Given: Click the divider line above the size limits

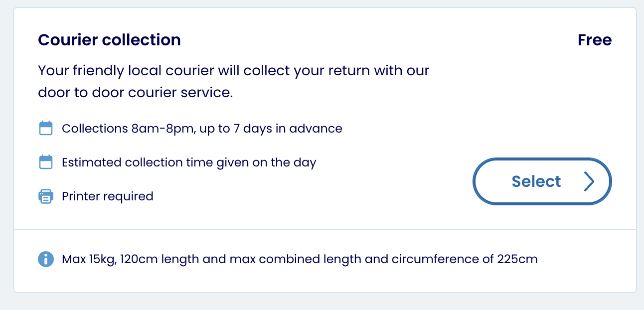Looking at the screenshot, I should click(x=325, y=230).
